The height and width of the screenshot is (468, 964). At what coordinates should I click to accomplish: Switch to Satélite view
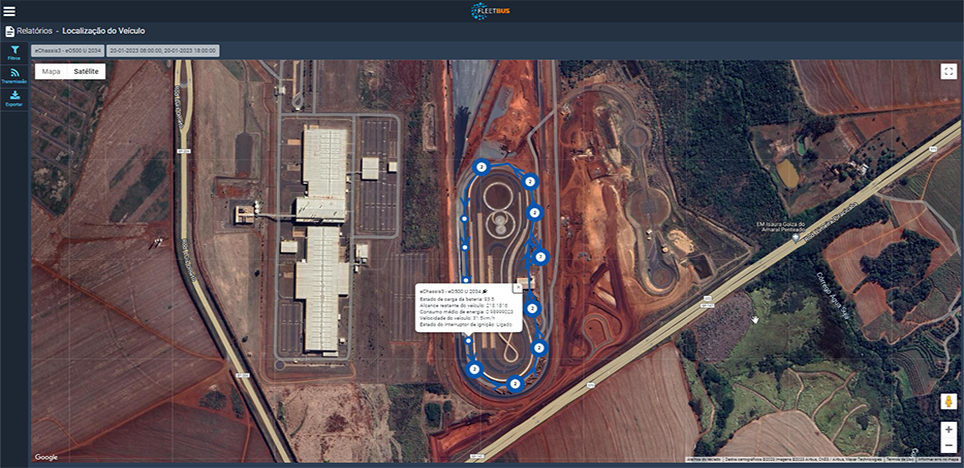pos(86,72)
